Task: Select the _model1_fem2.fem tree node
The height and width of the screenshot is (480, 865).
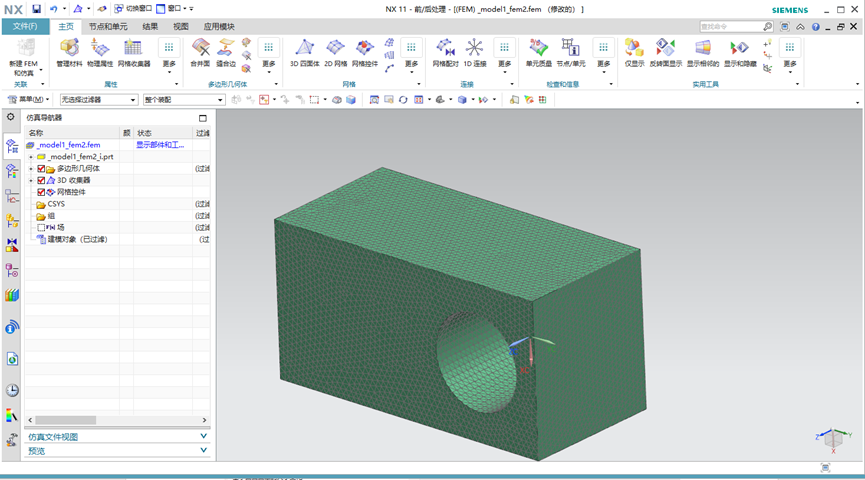Action: pyautogui.click(x=68, y=144)
